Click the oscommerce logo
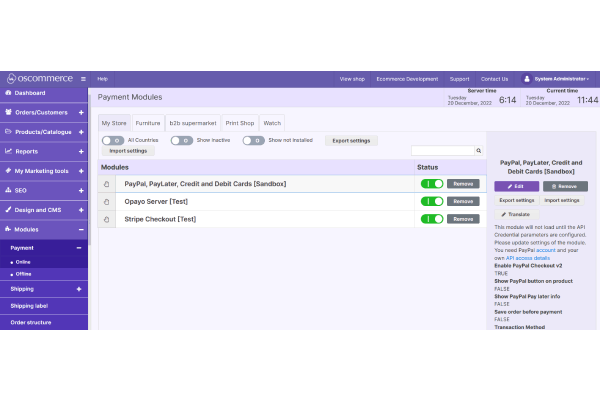Image resolution: width=600 pixels, height=400 pixels. coord(38,78)
